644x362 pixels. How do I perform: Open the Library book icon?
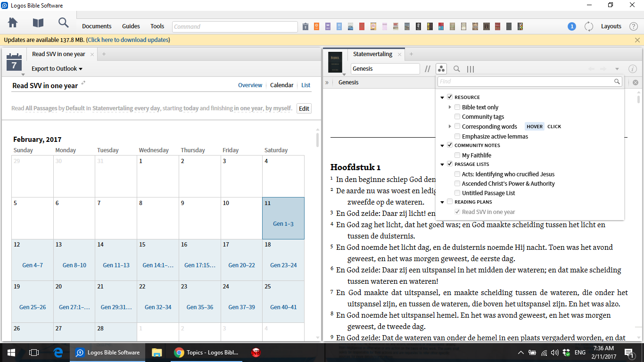click(38, 23)
